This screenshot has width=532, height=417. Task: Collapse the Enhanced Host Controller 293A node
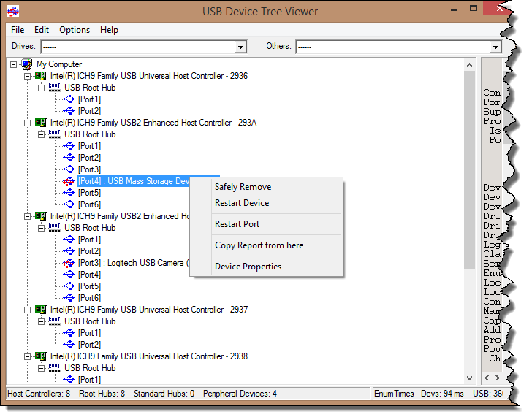27,123
